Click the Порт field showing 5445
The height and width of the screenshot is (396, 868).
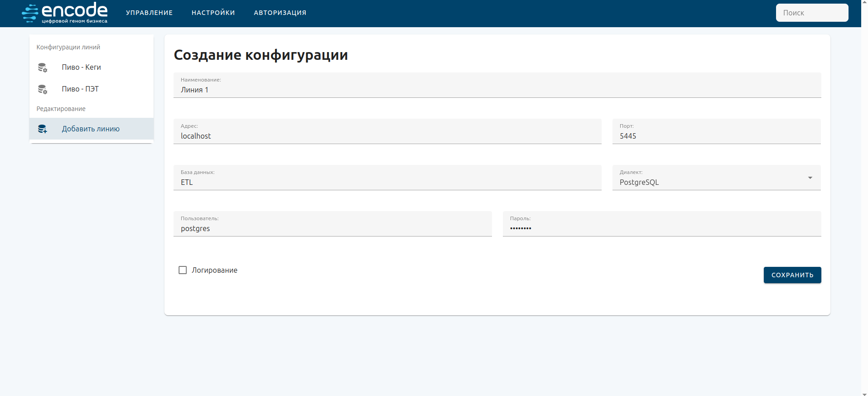click(716, 136)
